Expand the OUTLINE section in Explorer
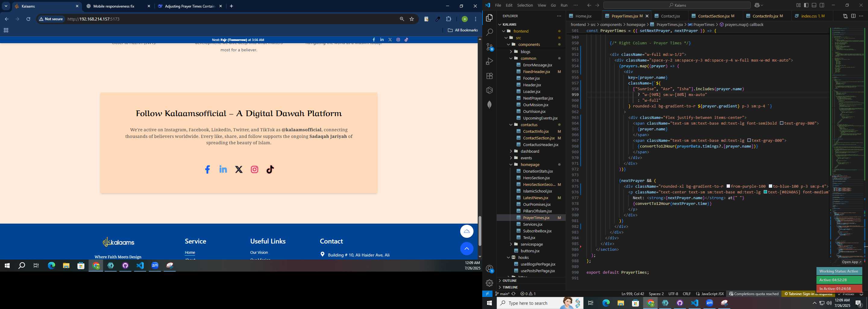Image resolution: width=868 pixels, height=309 pixels. (x=509, y=281)
